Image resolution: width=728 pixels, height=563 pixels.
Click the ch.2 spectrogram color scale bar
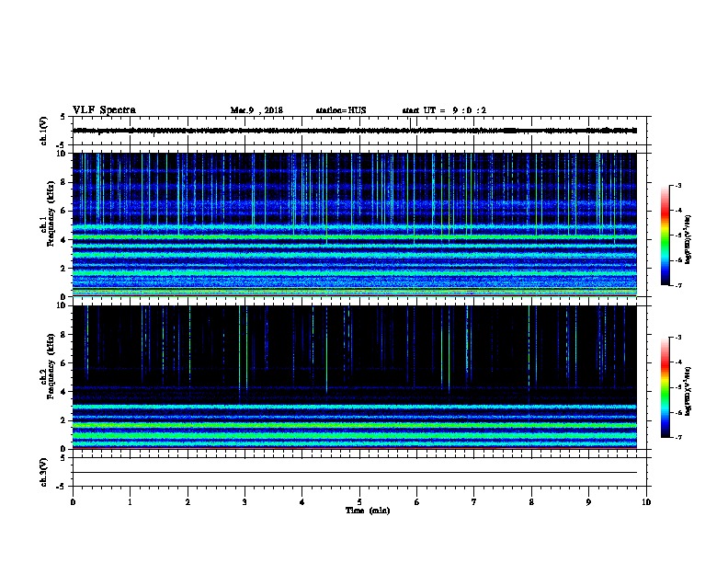click(665, 387)
